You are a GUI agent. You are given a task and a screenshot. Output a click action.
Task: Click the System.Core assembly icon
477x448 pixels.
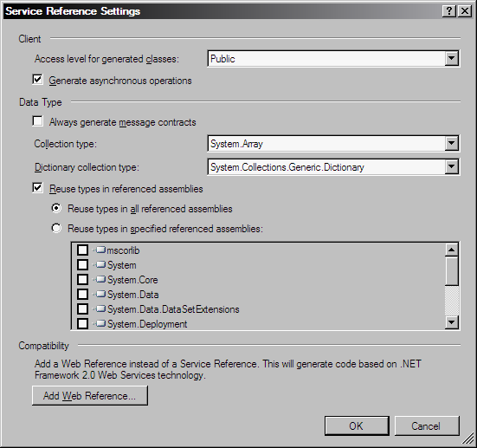pyautogui.click(x=100, y=279)
